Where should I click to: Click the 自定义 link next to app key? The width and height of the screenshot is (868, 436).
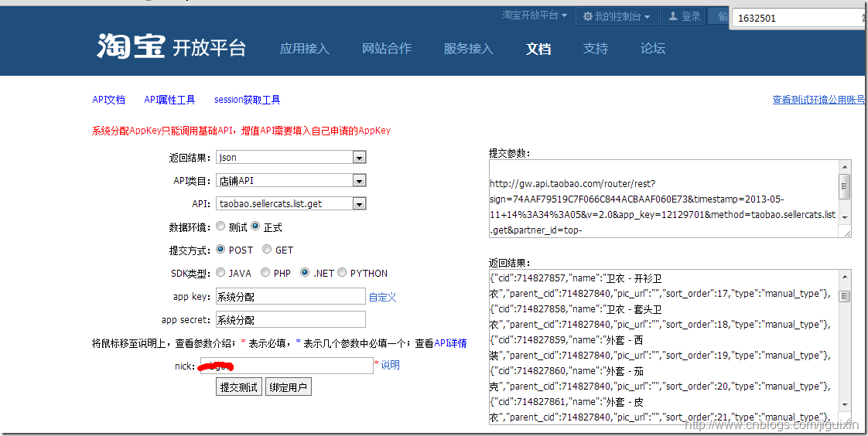click(382, 297)
